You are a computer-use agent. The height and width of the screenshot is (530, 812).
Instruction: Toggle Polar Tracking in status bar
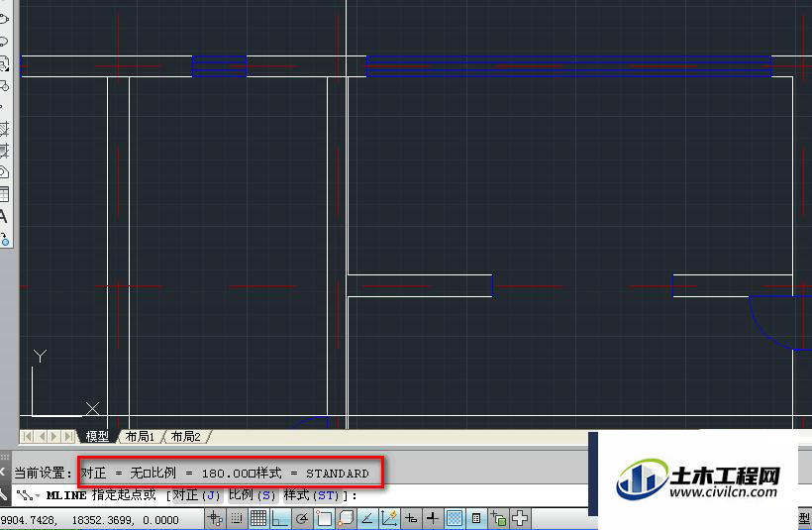click(x=301, y=518)
